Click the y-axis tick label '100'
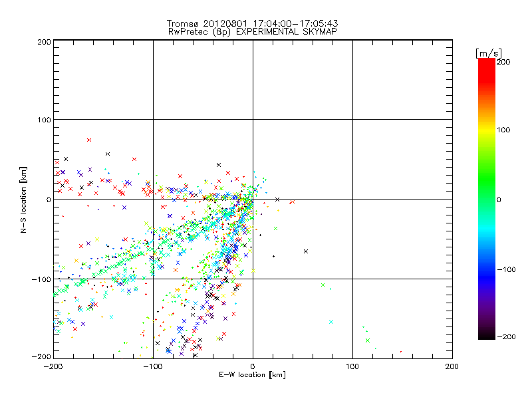532x399 pixels. (44, 120)
